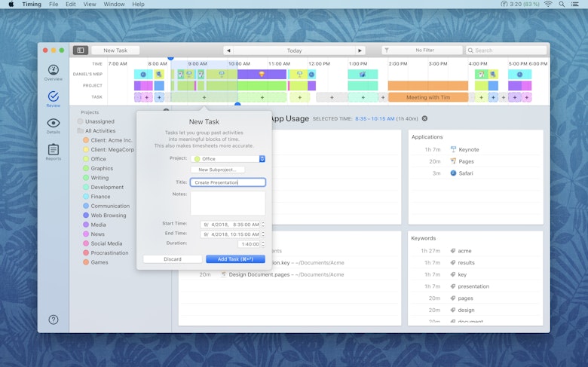Open the Wi-Fi status menu
Screen dimensions: 588x367
coord(548,4)
